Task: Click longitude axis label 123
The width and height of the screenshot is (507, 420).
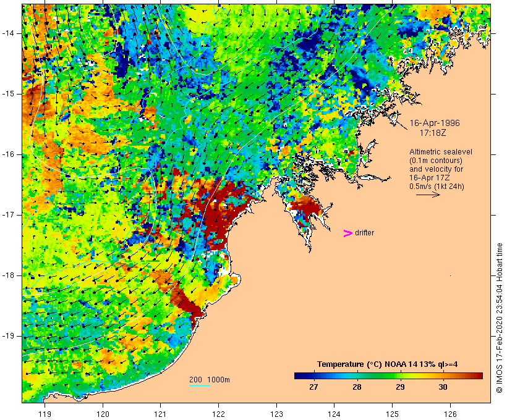Action: [x=276, y=414]
